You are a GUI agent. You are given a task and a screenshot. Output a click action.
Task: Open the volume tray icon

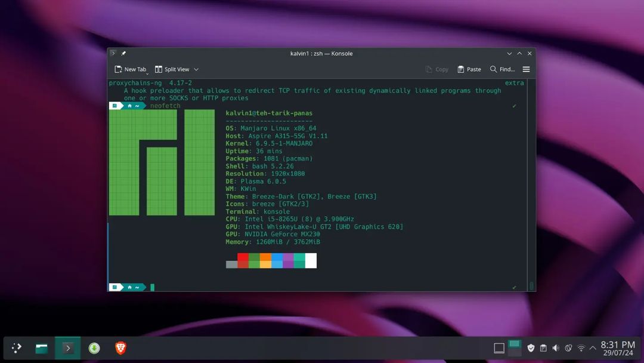[x=556, y=348]
